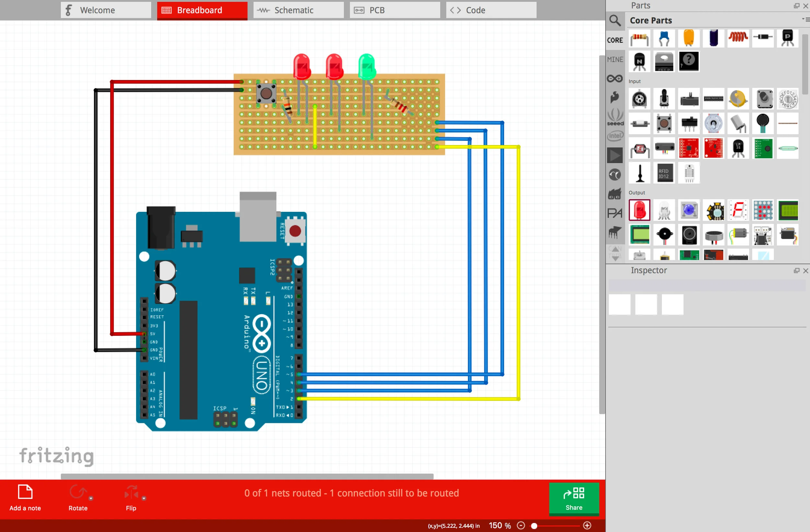Select the DC motor part
This screenshot has width=810, height=532.
pos(738,235)
